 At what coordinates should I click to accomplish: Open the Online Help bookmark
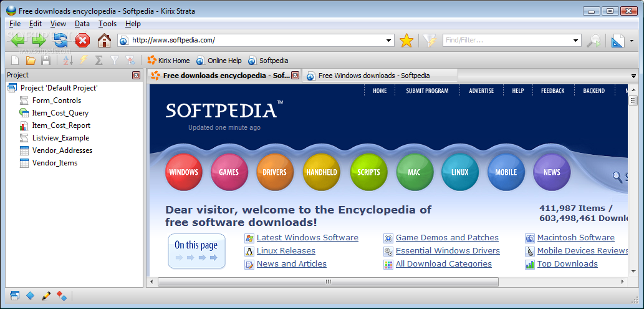pos(219,61)
